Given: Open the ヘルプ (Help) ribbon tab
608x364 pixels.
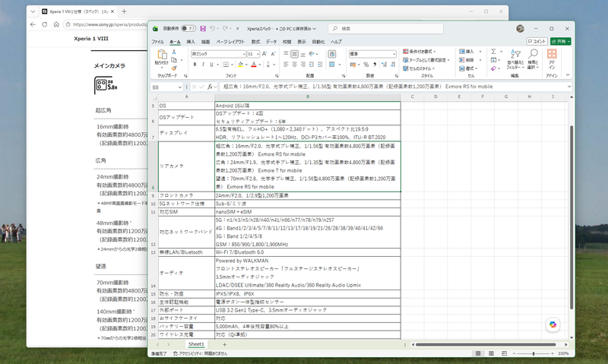Looking at the screenshot, I should pos(336,42).
